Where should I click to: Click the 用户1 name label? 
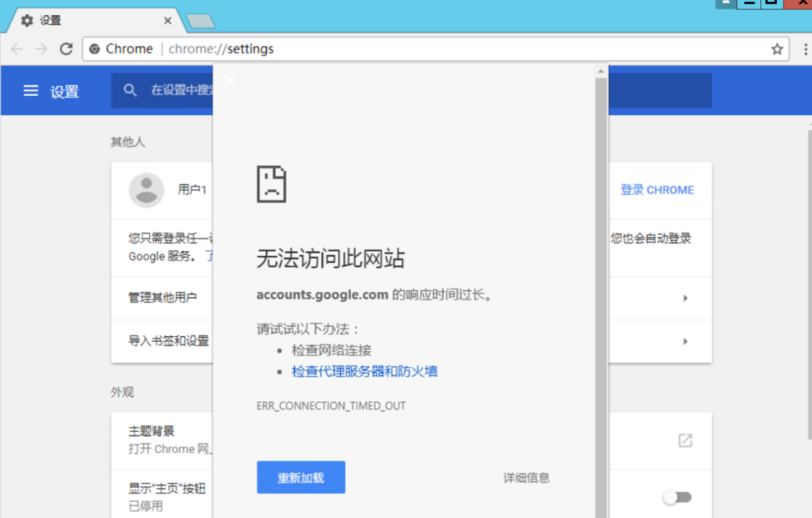click(192, 189)
